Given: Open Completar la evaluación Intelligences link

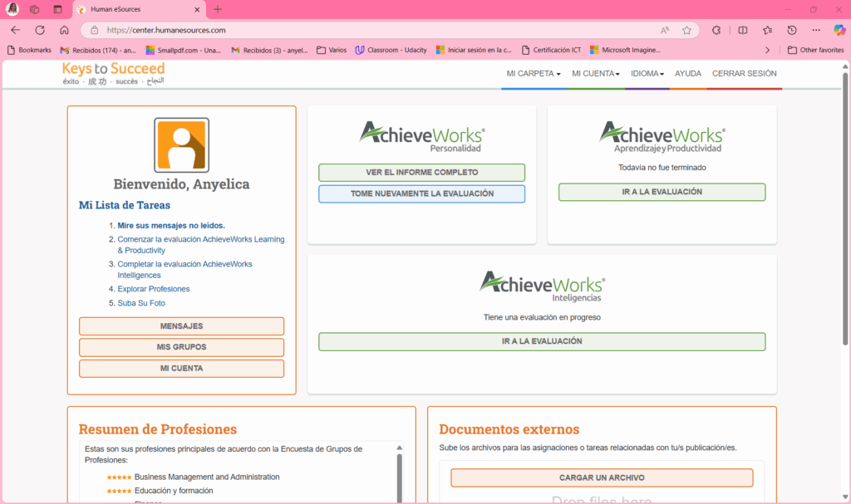Looking at the screenshot, I should pyautogui.click(x=185, y=270).
